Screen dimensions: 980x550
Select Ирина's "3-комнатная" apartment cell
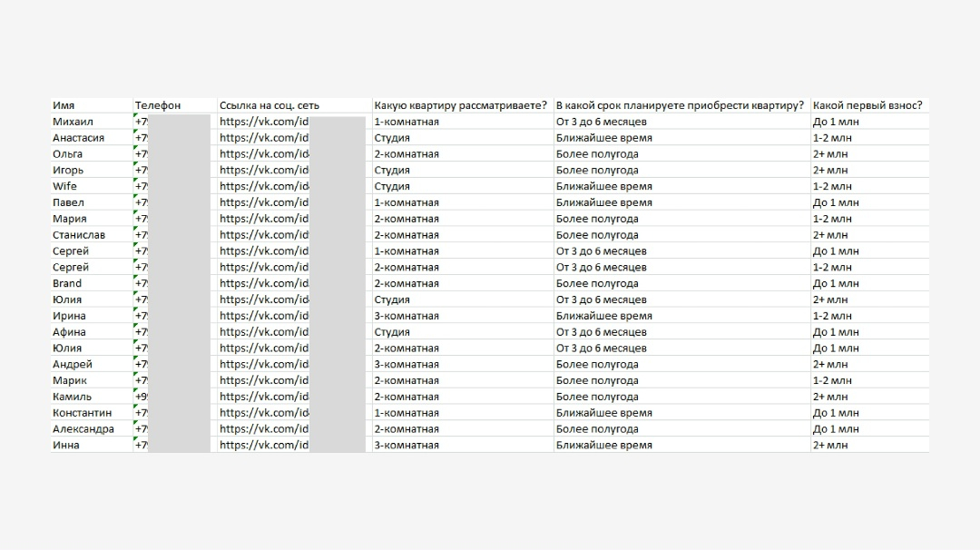pyautogui.click(x=407, y=316)
